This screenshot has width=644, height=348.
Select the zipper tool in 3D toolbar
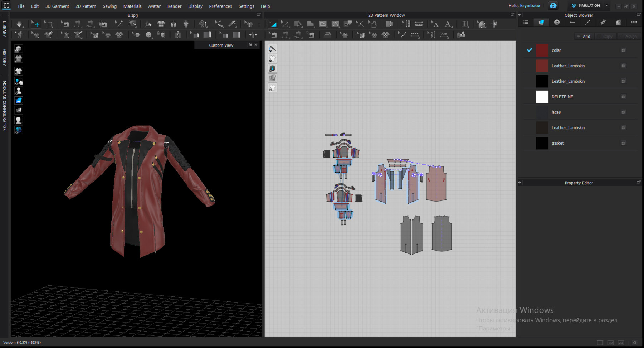[x=177, y=35]
